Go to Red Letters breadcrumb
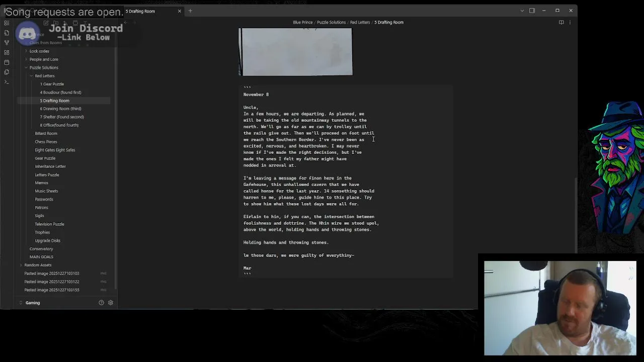Screen dimensions: 644x362 [x=360, y=22]
